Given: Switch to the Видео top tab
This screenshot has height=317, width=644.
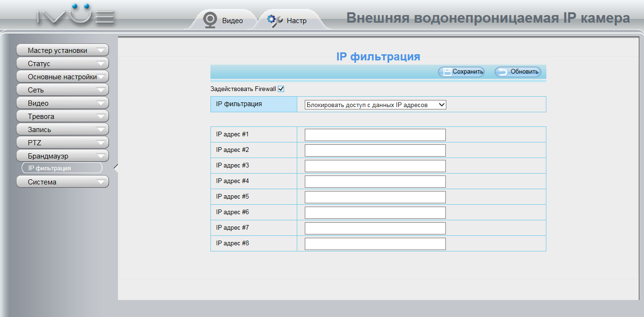Looking at the screenshot, I should click(x=223, y=20).
